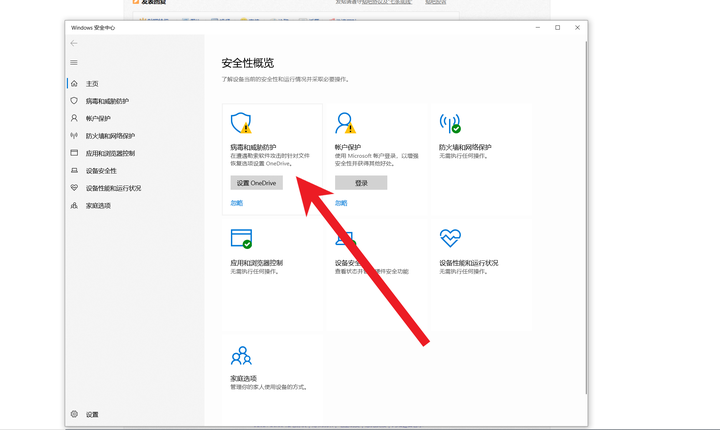720x430 pixels.
Task: Go to 设备性能和运行状况 in the sidebar
Action: coord(113,188)
